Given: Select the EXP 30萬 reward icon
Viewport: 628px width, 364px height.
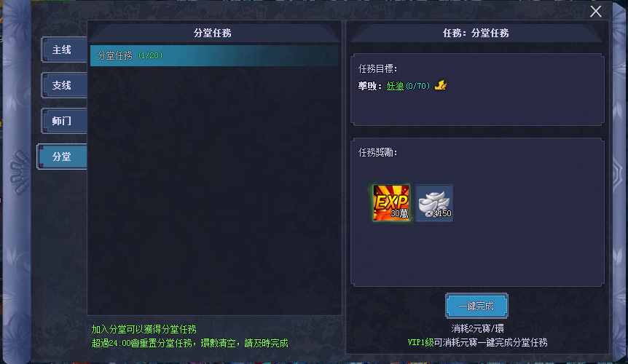Looking at the screenshot, I should pyautogui.click(x=391, y=203).
